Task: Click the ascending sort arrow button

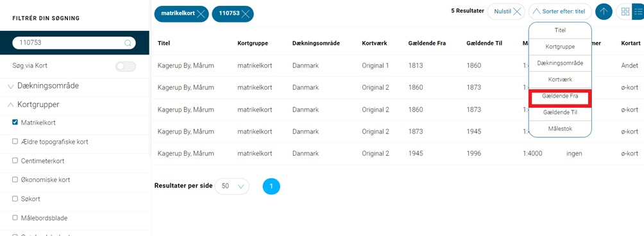Action: click(604, 12)
